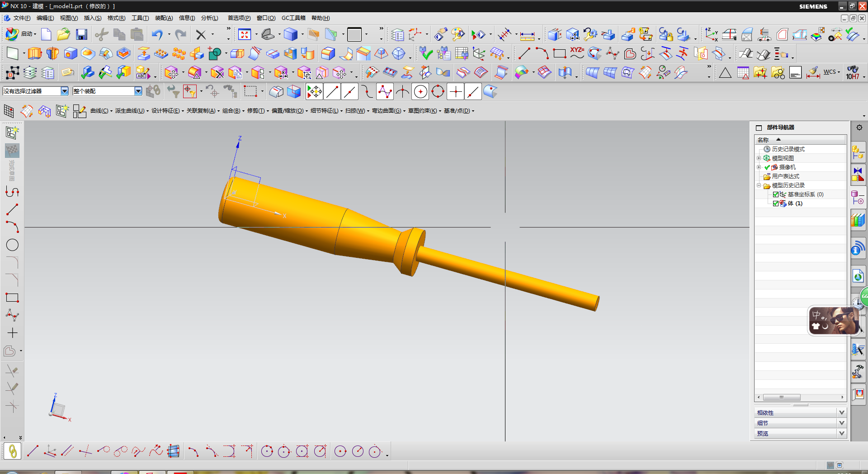Fit the view to window

pyautogui.click(x=245, y=34)
